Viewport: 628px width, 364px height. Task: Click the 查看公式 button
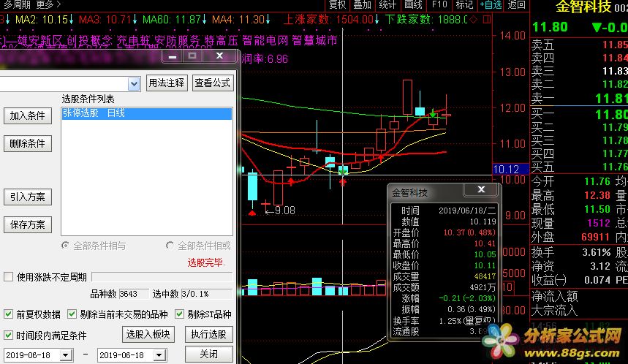(212, 83)
